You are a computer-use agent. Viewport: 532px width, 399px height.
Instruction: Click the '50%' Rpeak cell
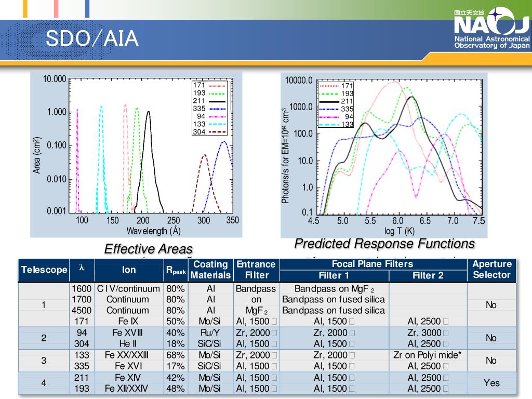pos(176,321)
